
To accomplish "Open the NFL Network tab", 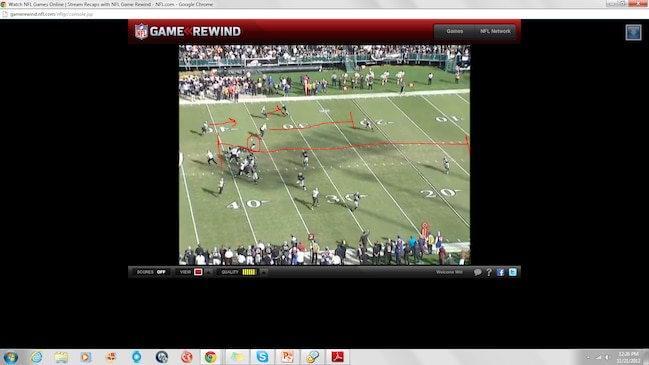I will point(495,31).
